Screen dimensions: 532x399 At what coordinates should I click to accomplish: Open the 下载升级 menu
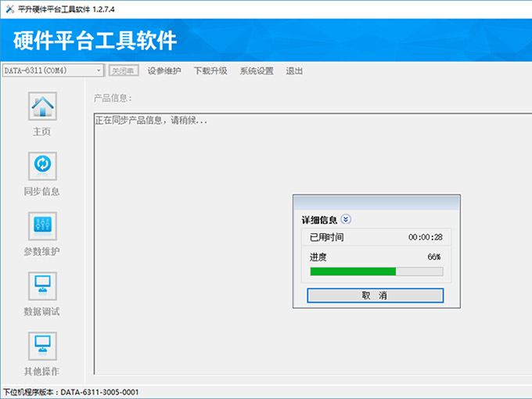coord(210,70)
